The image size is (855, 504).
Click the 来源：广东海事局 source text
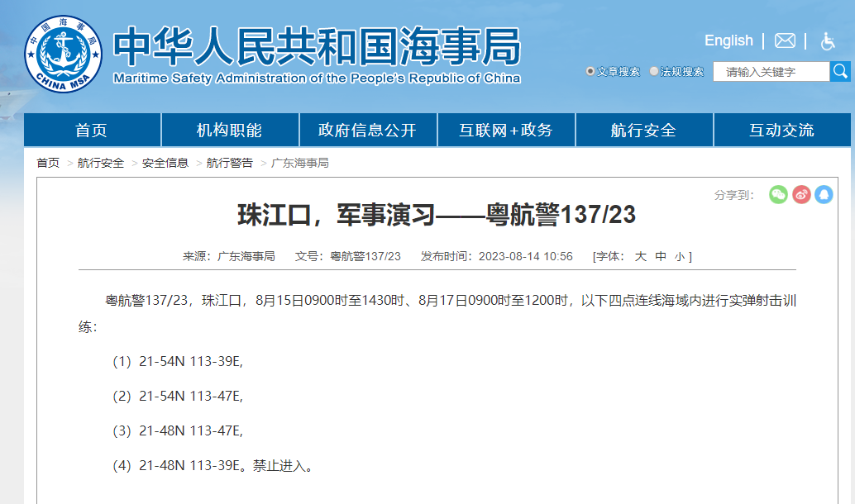[228, 256]
